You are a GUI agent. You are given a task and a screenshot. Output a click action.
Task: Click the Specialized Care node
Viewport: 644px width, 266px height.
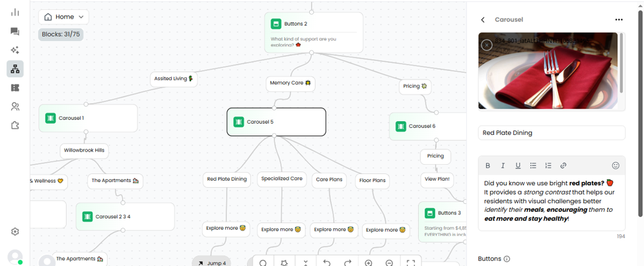(282, 179)
